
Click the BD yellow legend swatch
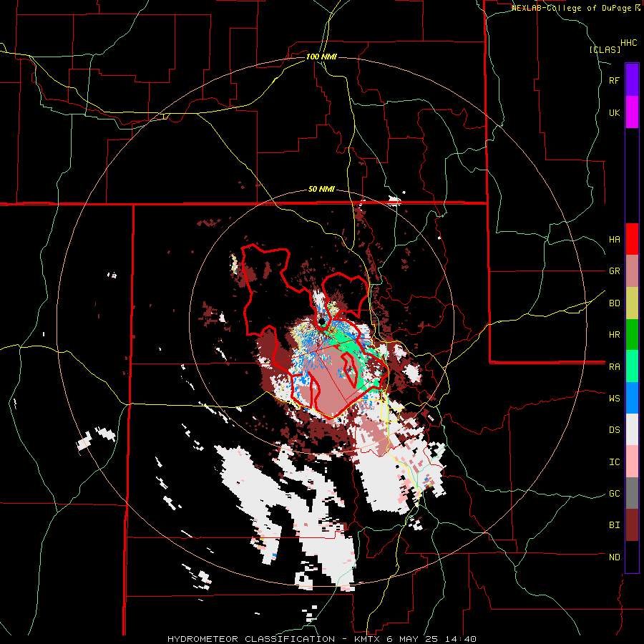point(632,303)
